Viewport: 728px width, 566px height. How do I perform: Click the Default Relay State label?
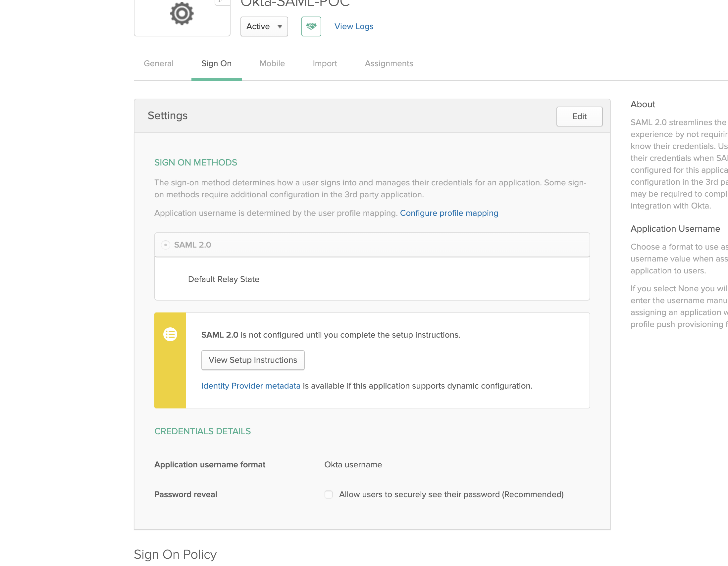(223, 279)
